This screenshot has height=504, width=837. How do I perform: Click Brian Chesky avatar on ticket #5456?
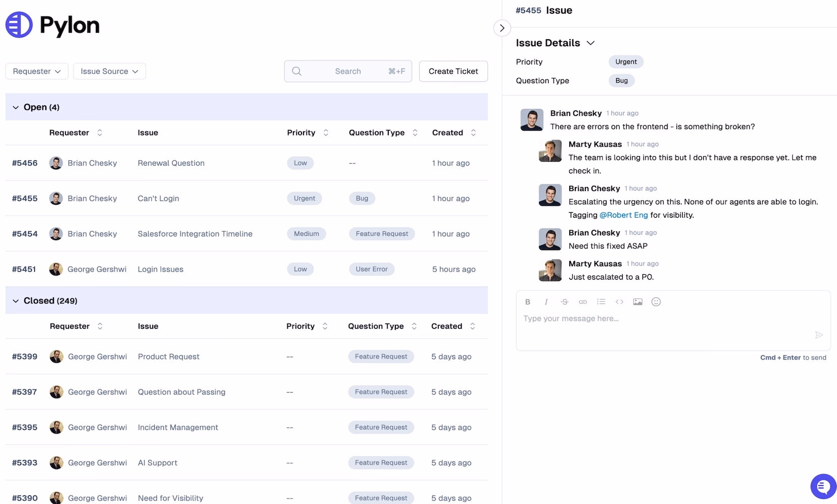[56, 163]
